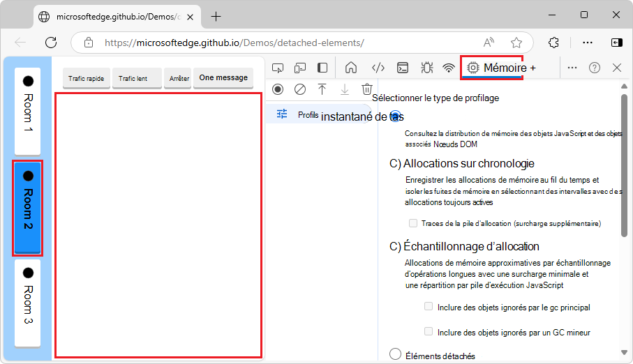Click the Échantillonnage d'allocation option label

point(471,246)
